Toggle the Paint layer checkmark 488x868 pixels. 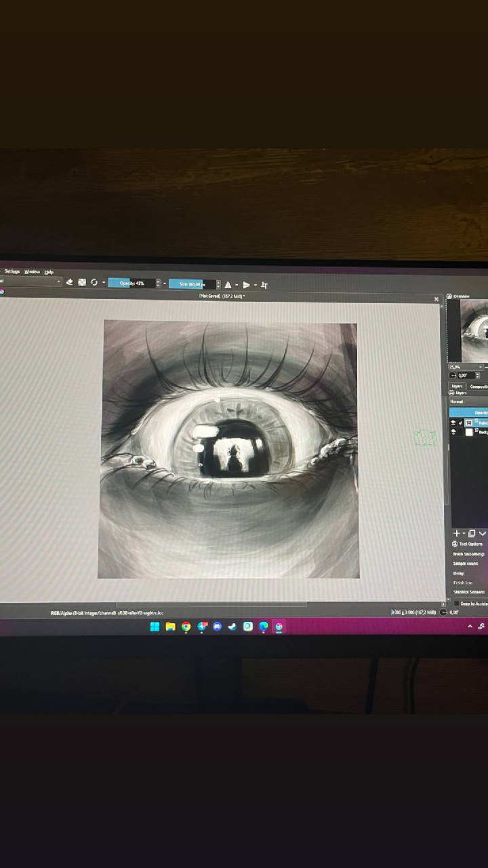click(x=460, y=422)
